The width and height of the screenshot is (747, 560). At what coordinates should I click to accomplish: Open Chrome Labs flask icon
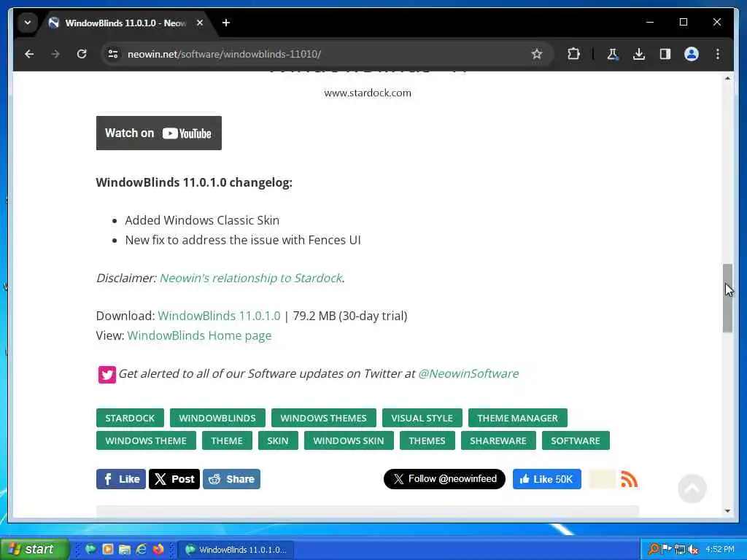[x=613, y=54]
